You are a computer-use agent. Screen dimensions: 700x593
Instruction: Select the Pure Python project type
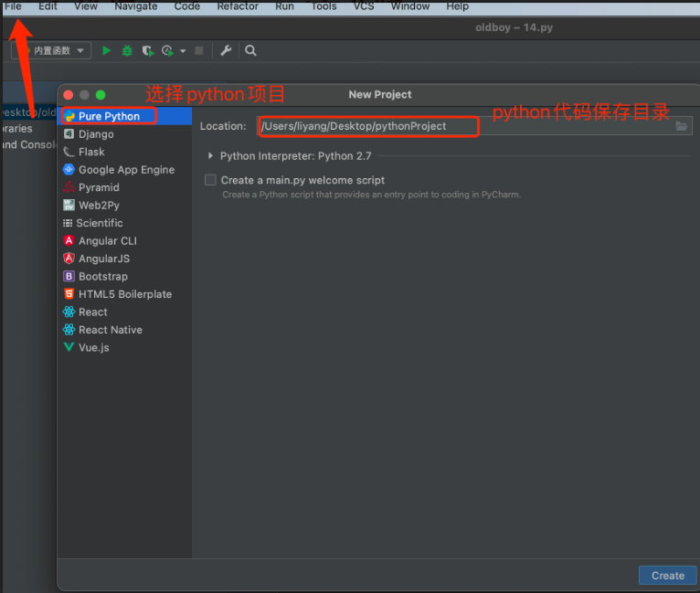pyautogui.click(x=124, y=116)
